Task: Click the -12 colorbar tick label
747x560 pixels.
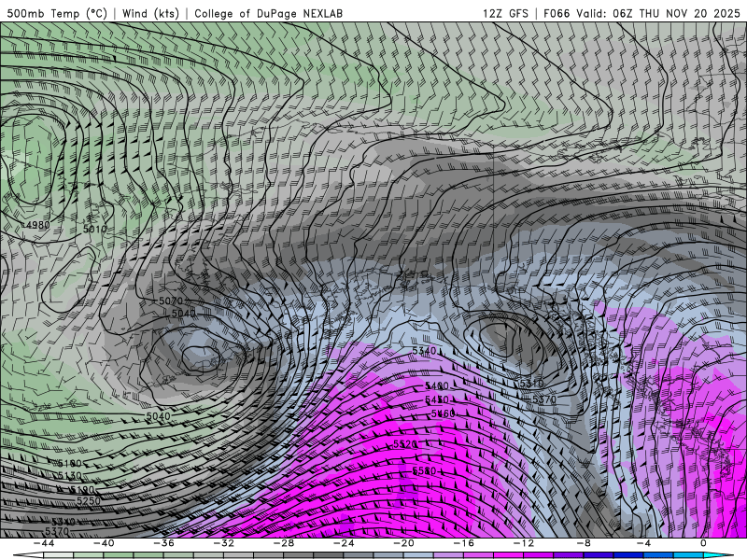Action: (x=524, y=543)
